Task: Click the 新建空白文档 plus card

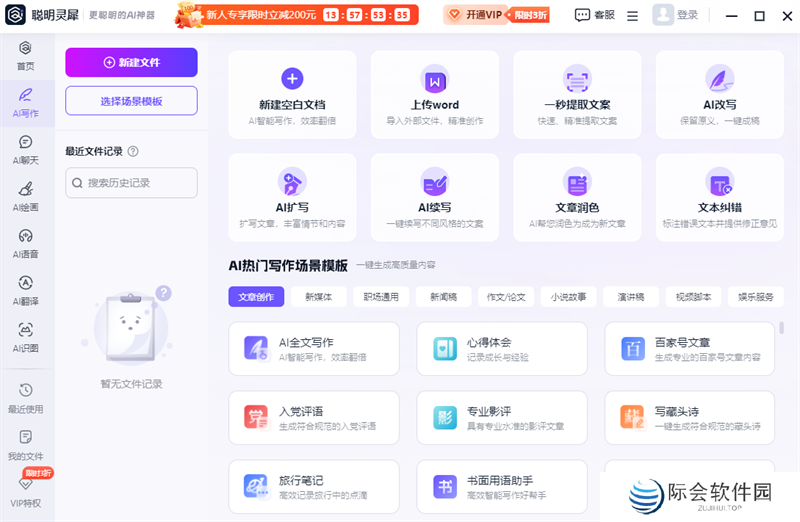Action: [292, 95]
